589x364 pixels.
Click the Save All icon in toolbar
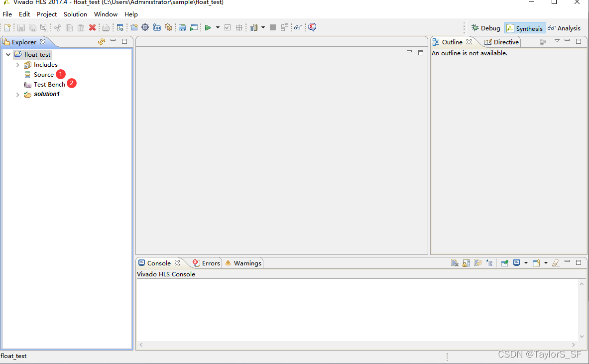tap(33, 27)
